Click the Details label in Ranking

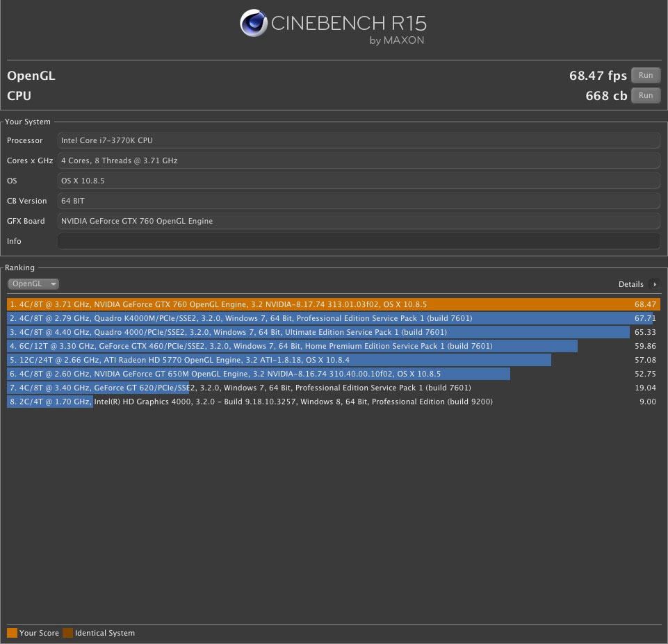[630, 284]
